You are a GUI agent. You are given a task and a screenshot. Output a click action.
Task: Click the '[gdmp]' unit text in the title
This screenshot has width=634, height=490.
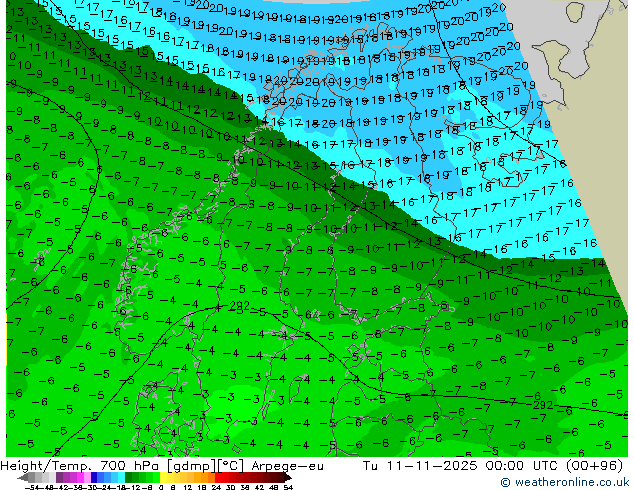[192, 466]
